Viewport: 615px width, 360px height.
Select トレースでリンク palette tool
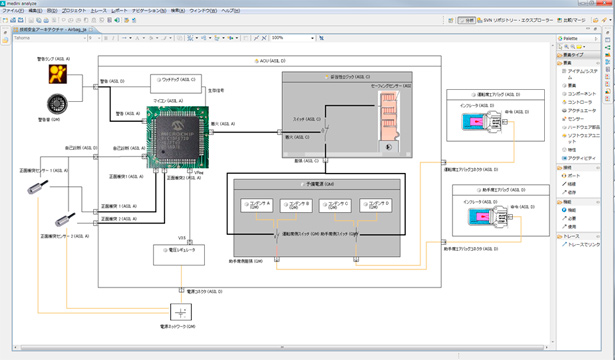point(581,244)
